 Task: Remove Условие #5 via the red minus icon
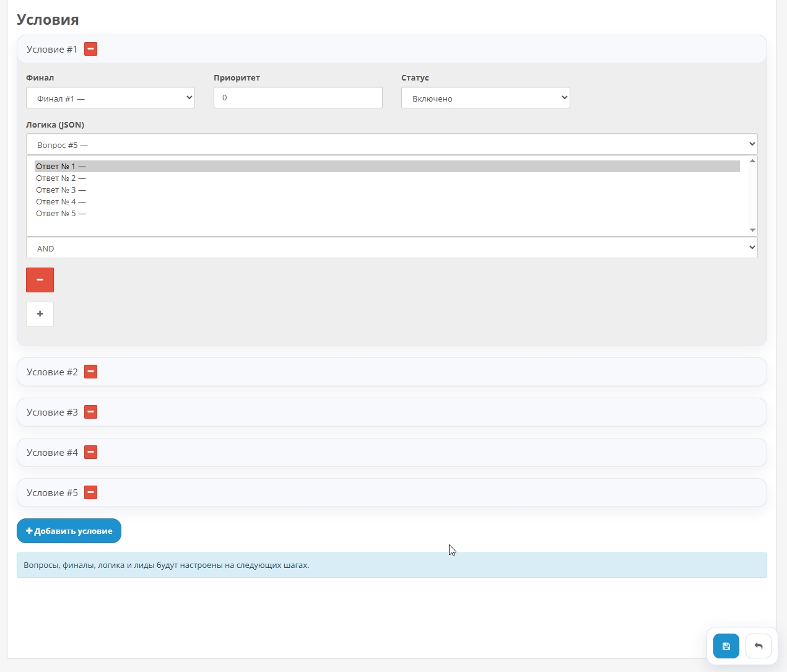click(x=90, y=492)
